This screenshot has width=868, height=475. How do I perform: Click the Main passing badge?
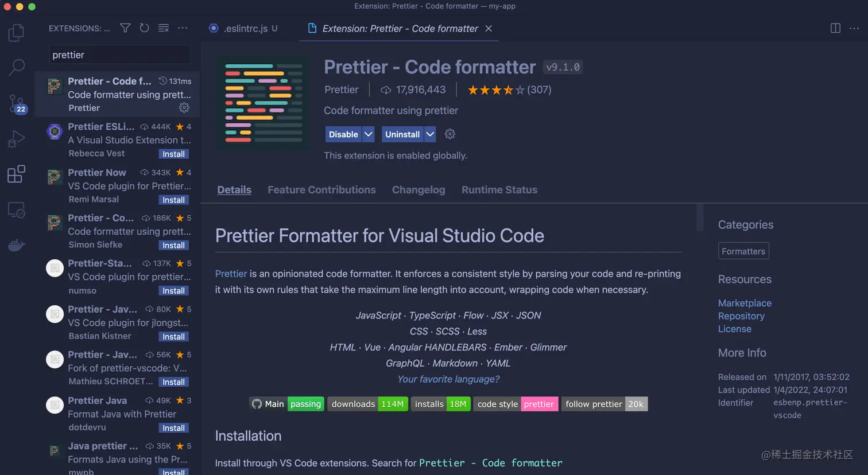(x=287, y=404)
